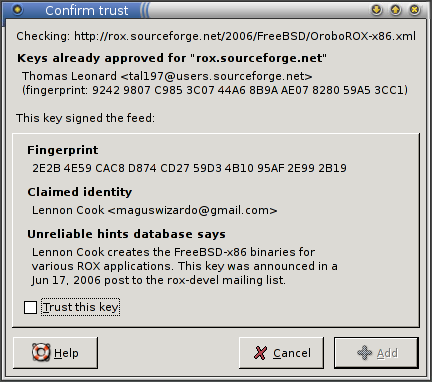Cancel the Confirm trust dialog
Image resolution: width=432 pixels, height=382 pixels.
pyautogui.click(x=281, y=353)
